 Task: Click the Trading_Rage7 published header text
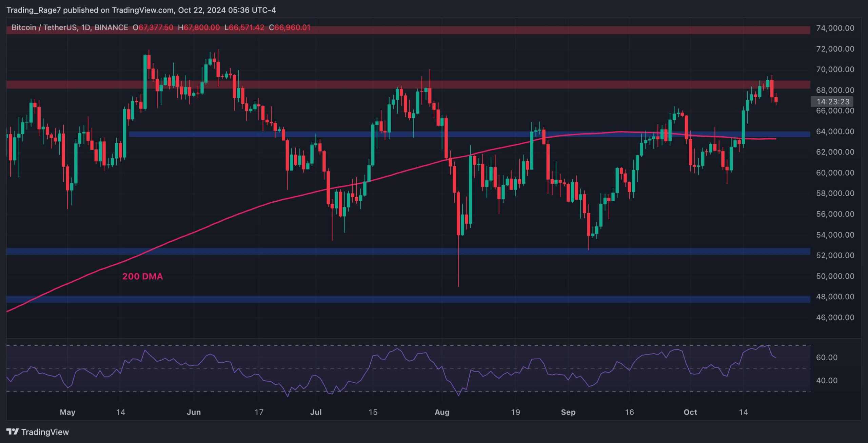[x=141, y=10]
